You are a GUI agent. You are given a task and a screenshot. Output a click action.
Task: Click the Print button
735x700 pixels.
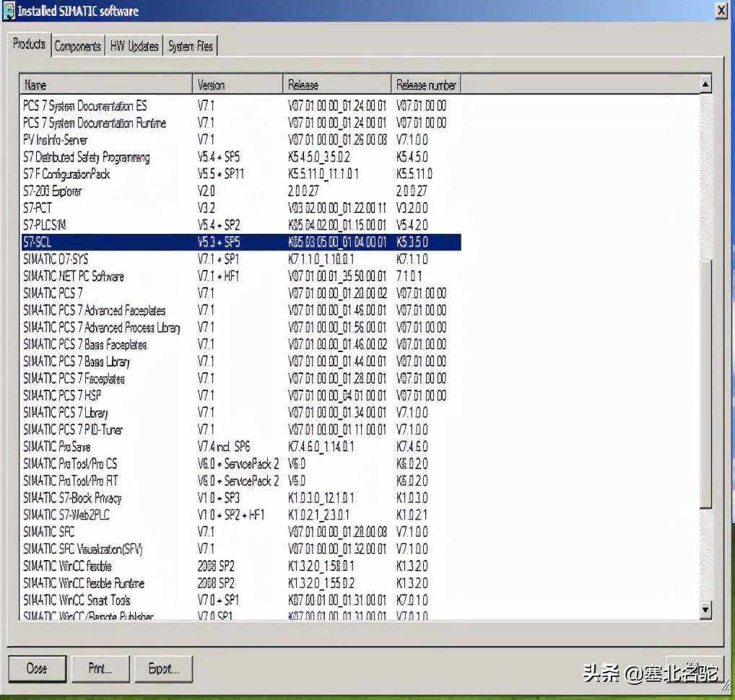(100, 668)
